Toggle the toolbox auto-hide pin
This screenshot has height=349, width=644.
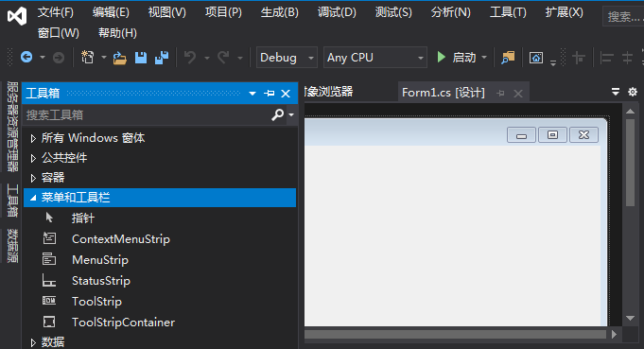pos(269,94)
